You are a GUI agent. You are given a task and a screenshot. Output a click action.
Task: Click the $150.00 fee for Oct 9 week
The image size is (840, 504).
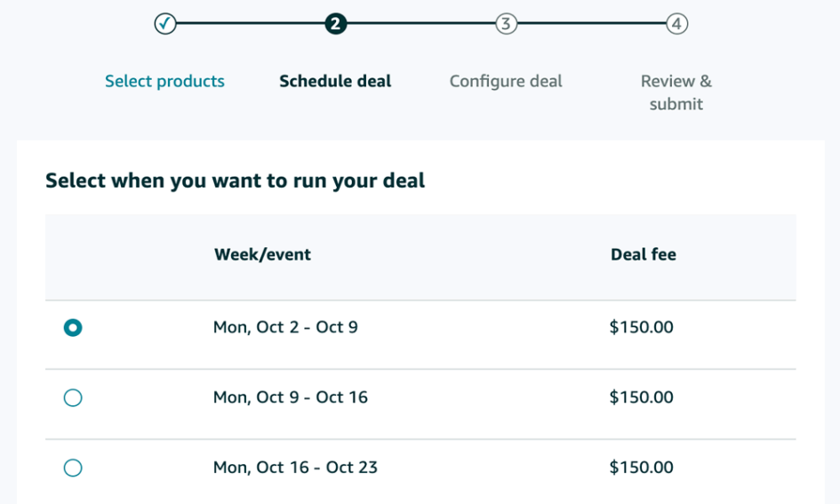[x=641, y=397]
